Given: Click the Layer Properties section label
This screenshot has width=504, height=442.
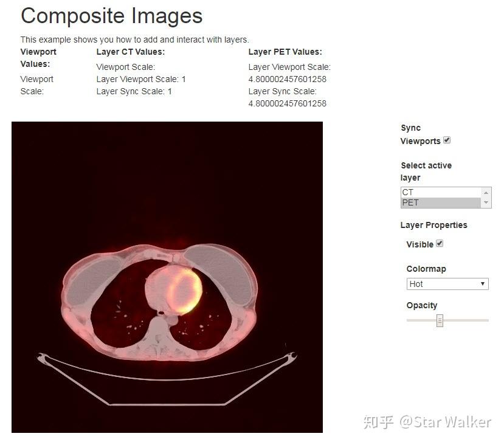Looking at the screenshot, I should (x=433, y=225).
